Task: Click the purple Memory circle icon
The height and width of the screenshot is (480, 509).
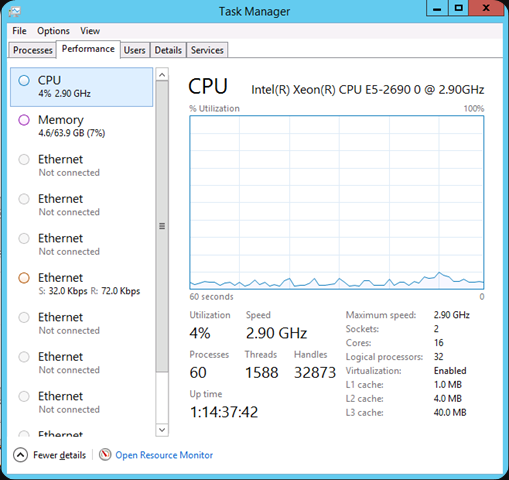Action: (24, 120)
